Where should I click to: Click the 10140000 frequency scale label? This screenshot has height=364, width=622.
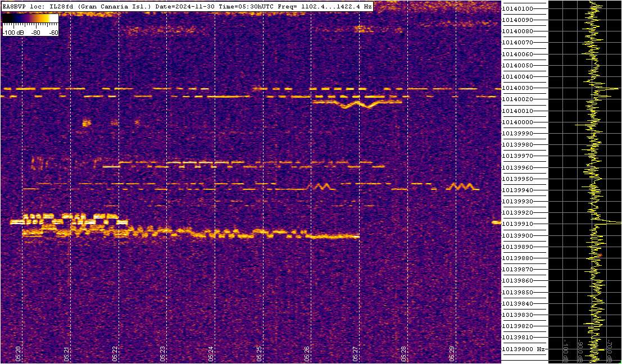[517, 122]
